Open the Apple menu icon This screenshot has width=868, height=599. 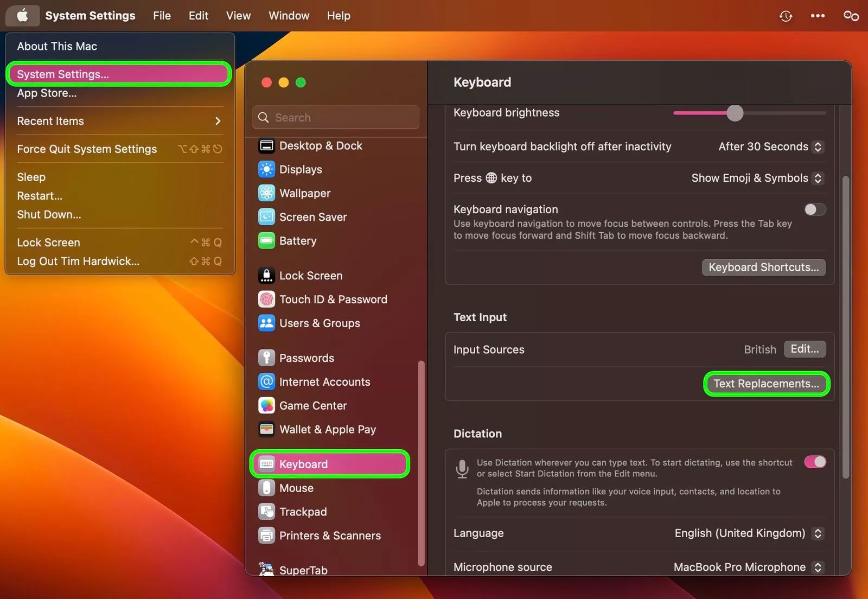pos(22,16)
